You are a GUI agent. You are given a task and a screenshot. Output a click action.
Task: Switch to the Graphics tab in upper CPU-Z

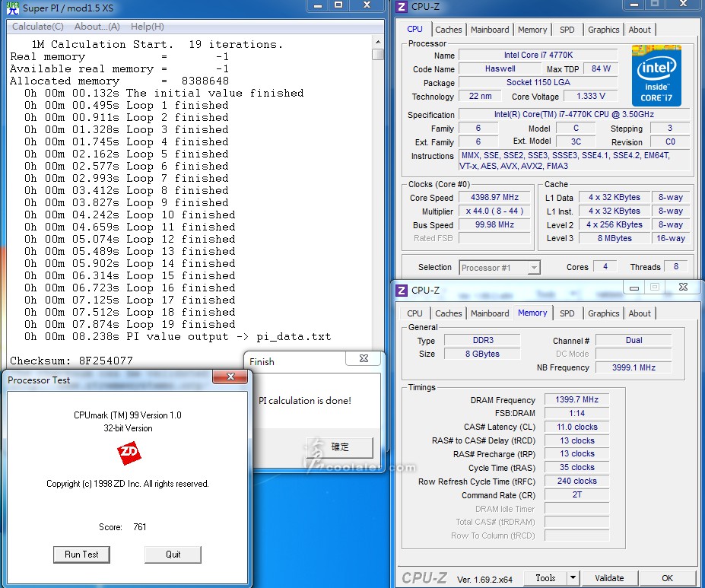pos(603,30)
